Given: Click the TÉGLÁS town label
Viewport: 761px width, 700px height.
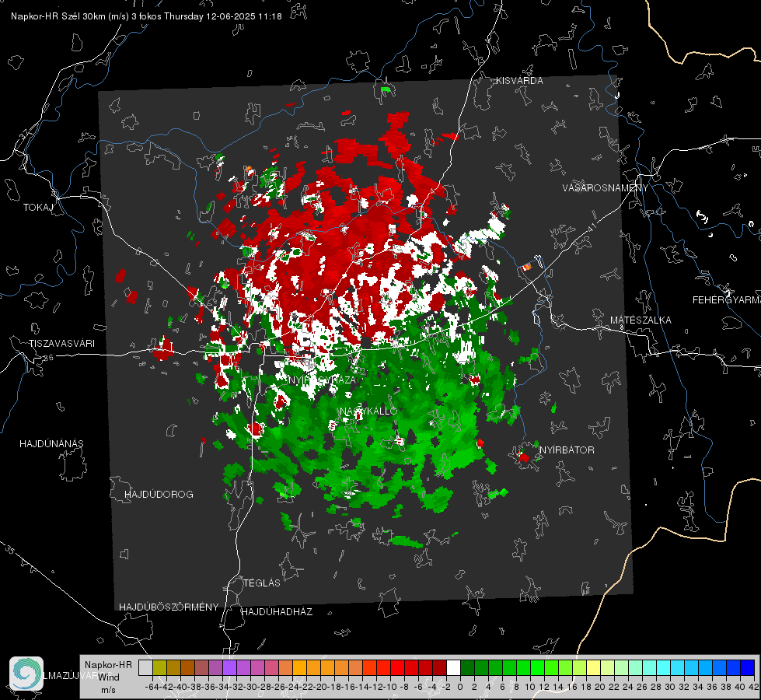Looking at the screenshot, I should 262,583.
